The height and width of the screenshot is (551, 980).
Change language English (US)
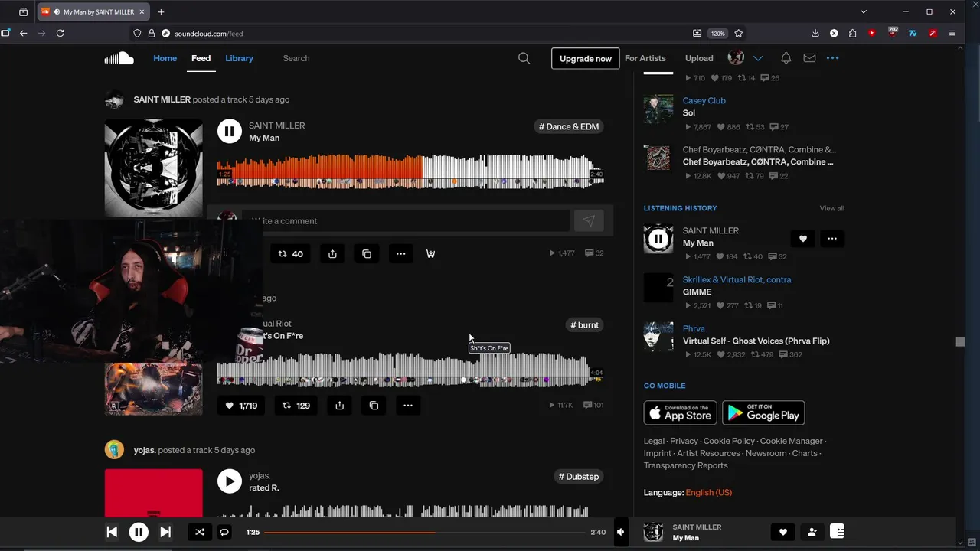[708, 493]
